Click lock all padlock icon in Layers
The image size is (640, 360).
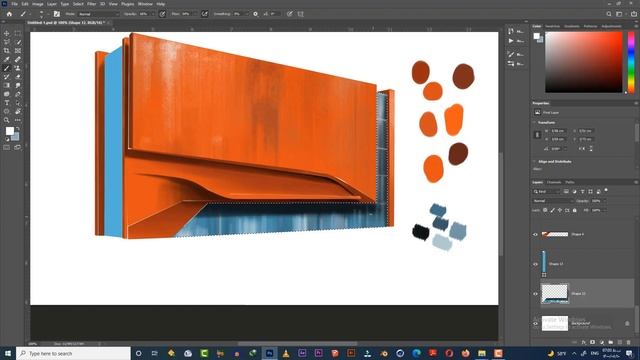[x=575, y=210]
